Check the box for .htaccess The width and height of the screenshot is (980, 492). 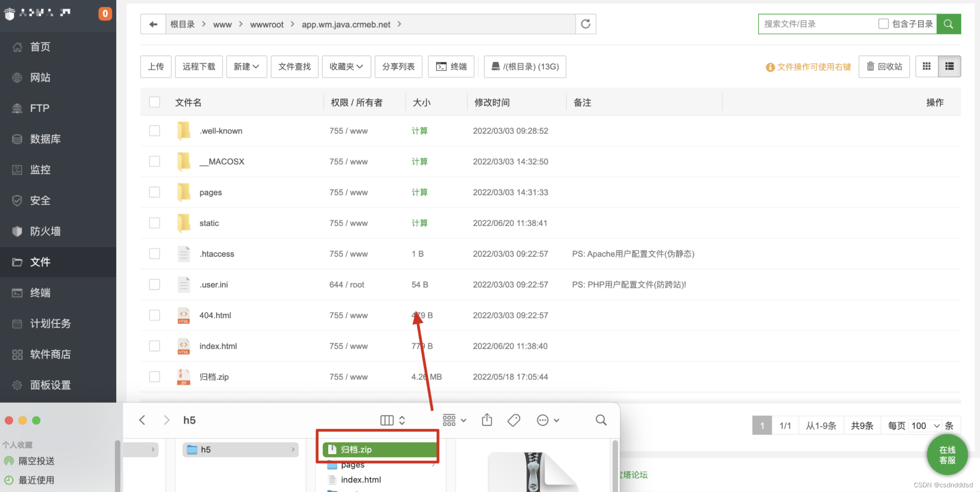155,254
